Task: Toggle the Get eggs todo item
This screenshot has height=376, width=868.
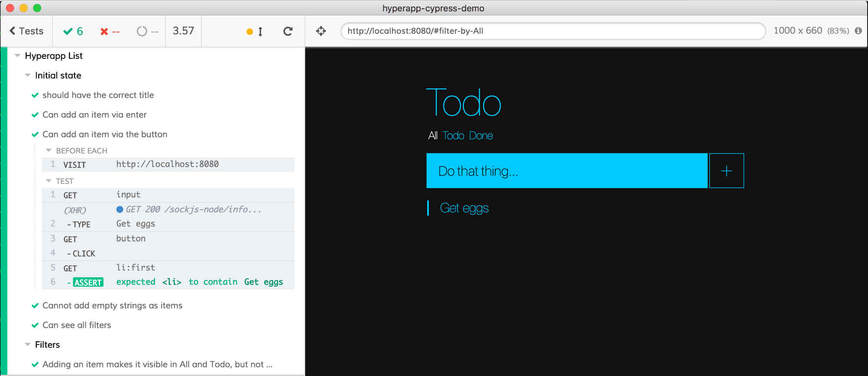Action: [x=464, y=208]
